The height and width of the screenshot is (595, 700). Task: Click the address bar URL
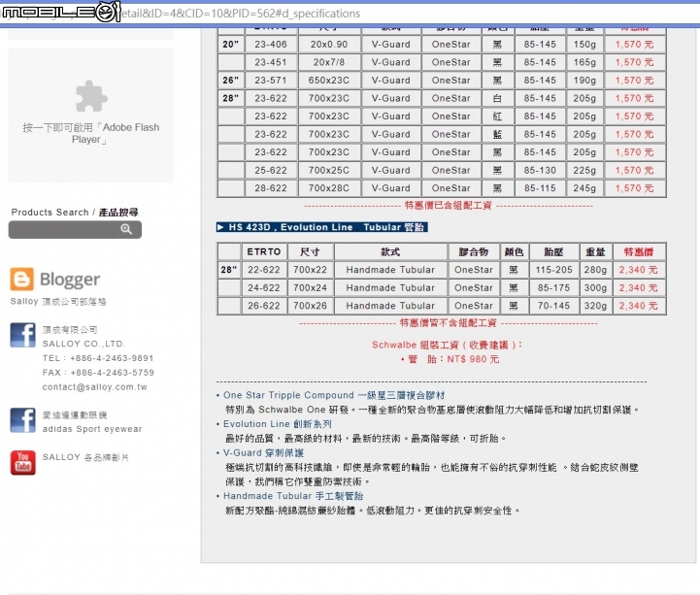[241, 14]
